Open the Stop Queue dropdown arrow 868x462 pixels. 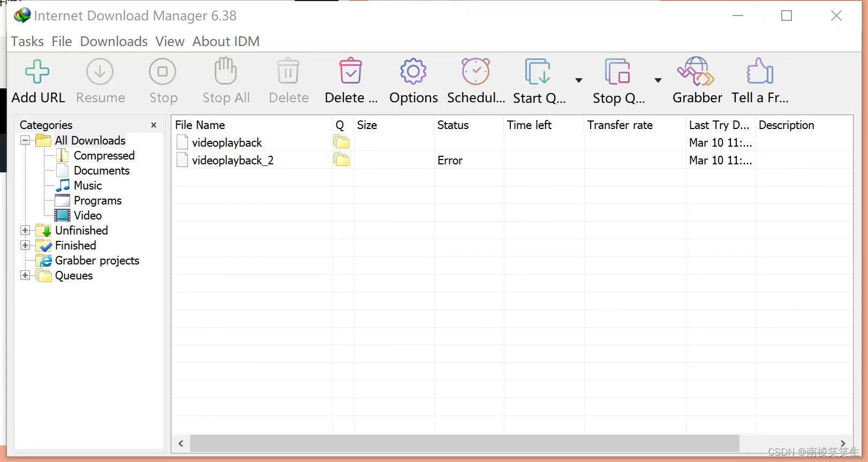pyautogui.click(x=658, y=80)
